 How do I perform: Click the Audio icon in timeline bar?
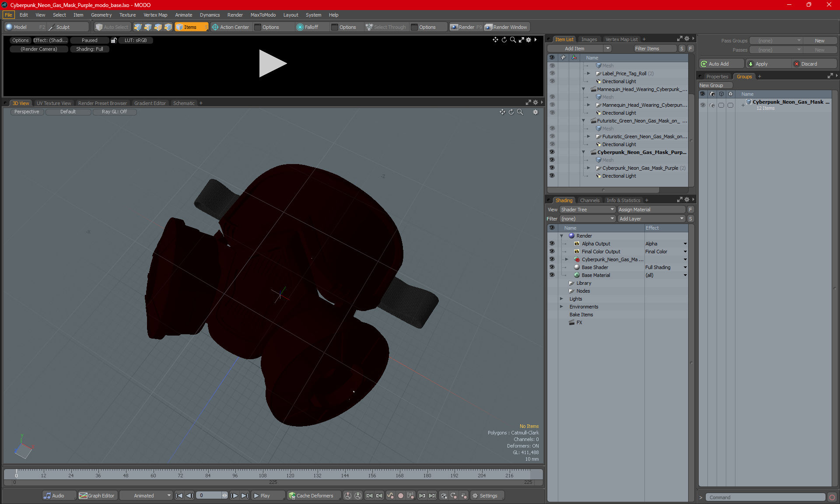[x=47, y=496]
